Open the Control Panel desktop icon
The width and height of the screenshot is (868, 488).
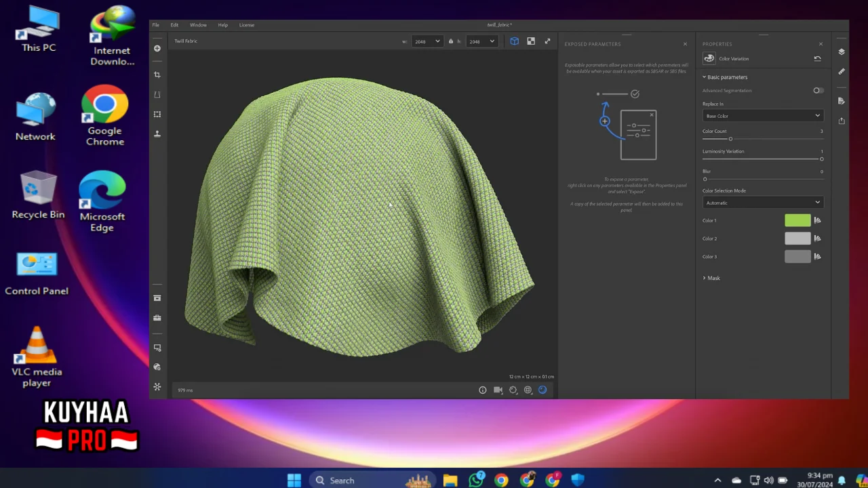(x=37, y=274)
